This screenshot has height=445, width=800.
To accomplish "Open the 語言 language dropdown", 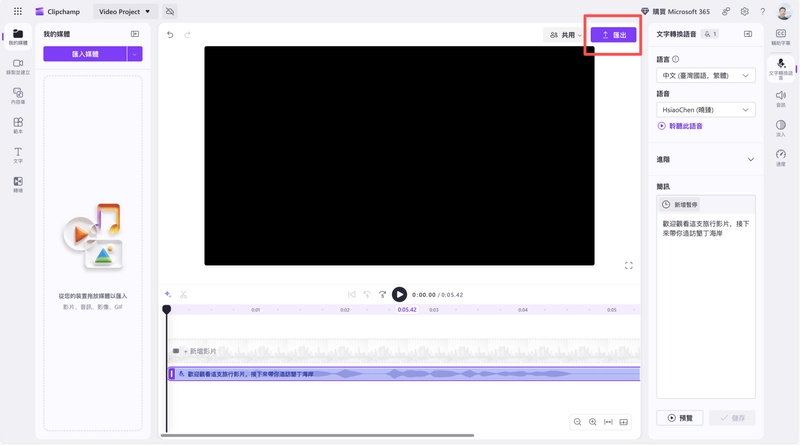I will [x=706, y=75].
